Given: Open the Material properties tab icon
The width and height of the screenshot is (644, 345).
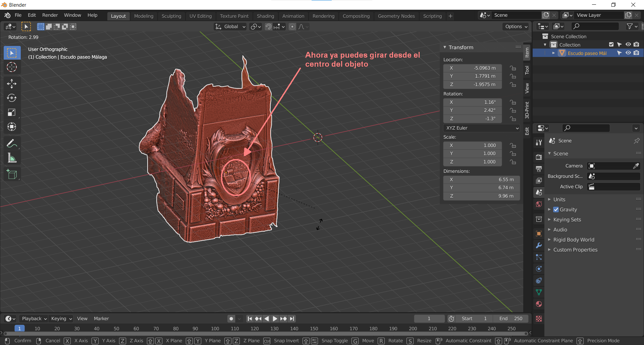Looking at the screenshot, I should point(539,304).
